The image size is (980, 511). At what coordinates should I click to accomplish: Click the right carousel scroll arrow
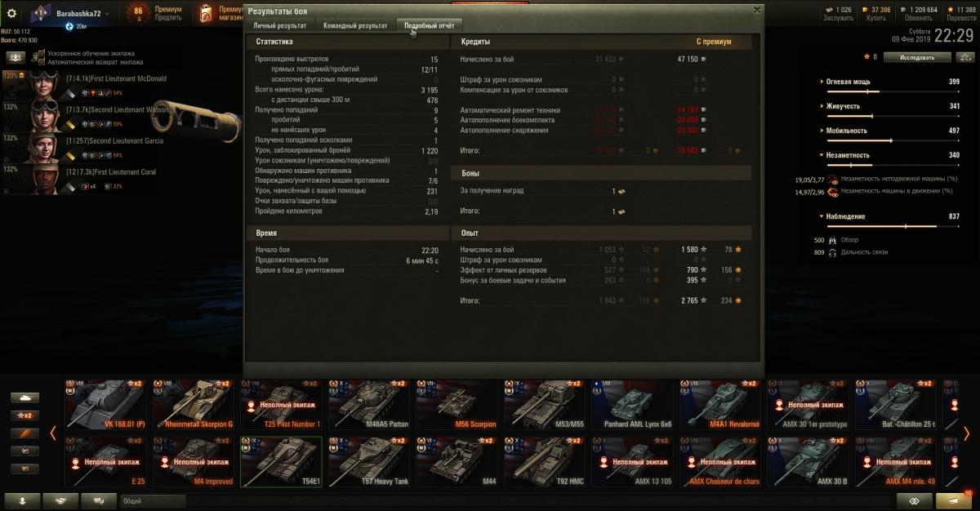coord(966,433)
